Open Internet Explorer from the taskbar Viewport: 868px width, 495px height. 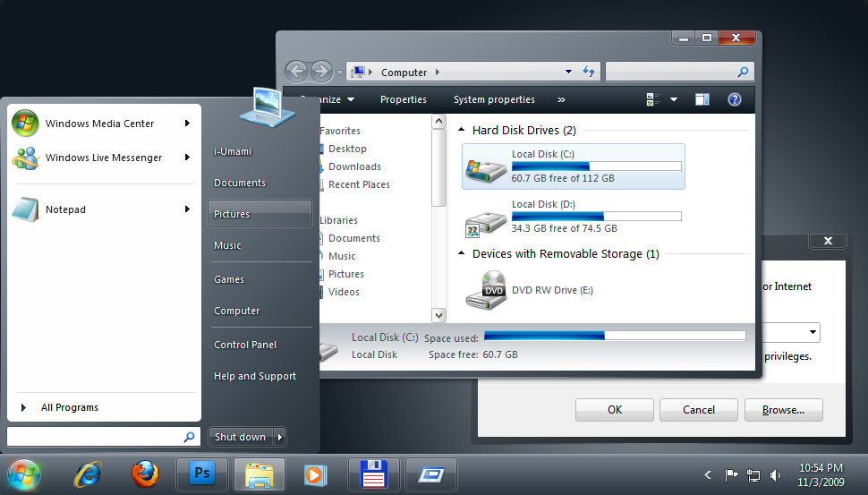coord(88,474)
